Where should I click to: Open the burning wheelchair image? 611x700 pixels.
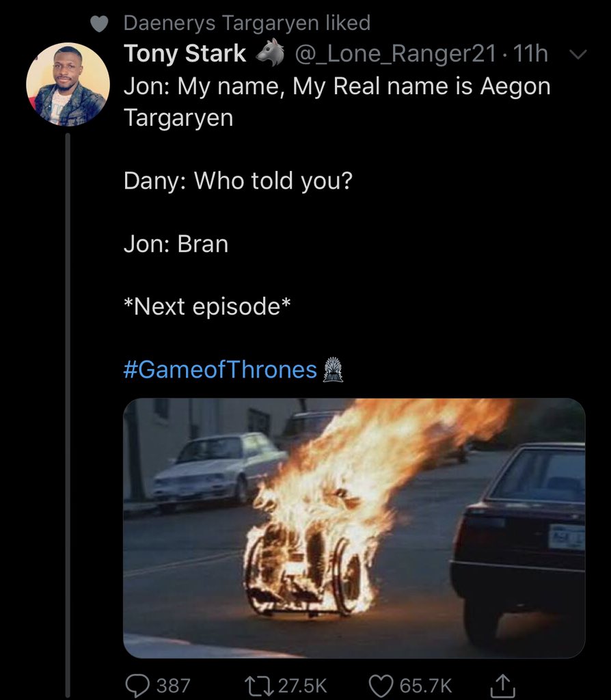pyautogui.click(x=354, y=528)
